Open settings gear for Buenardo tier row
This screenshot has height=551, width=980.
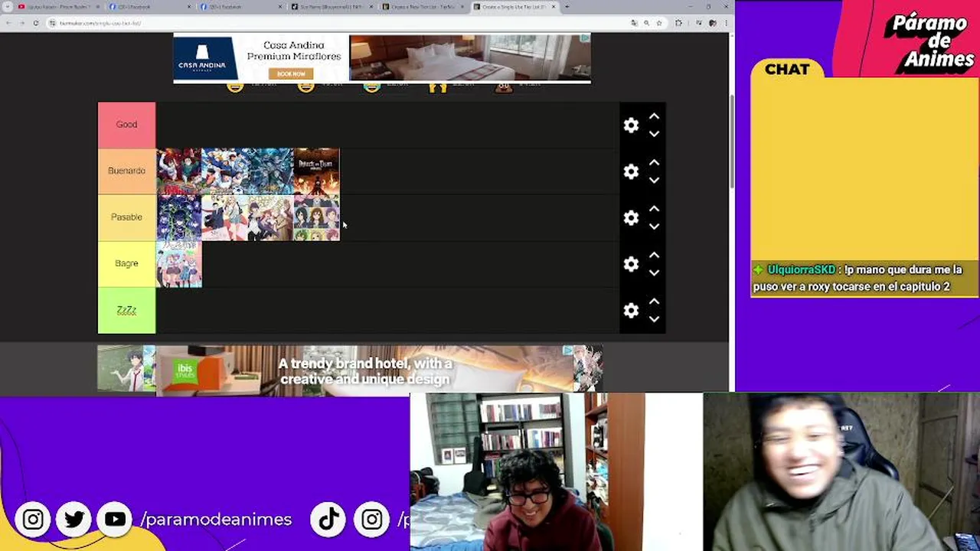click(631, 171)
